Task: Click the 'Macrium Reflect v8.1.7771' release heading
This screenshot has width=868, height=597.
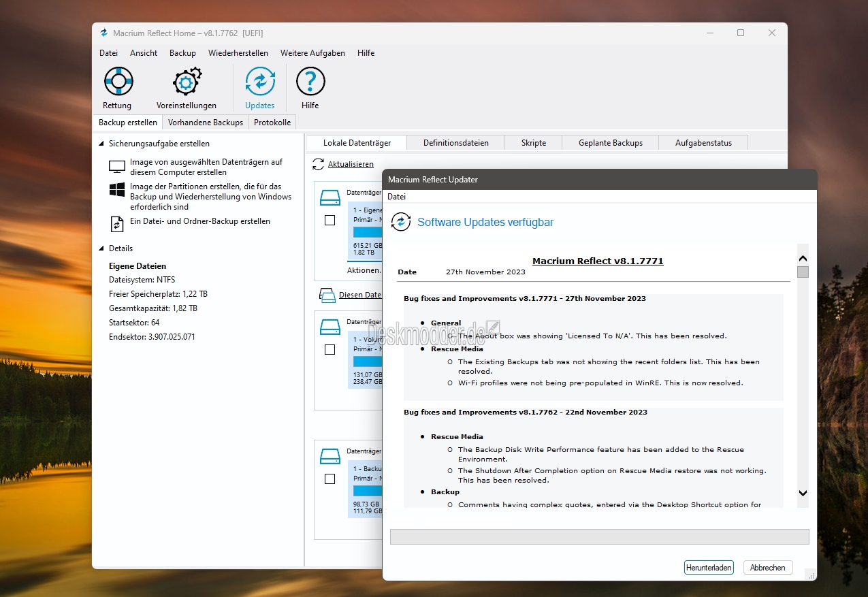Action: pyautogui.click(x=598, y=261)
